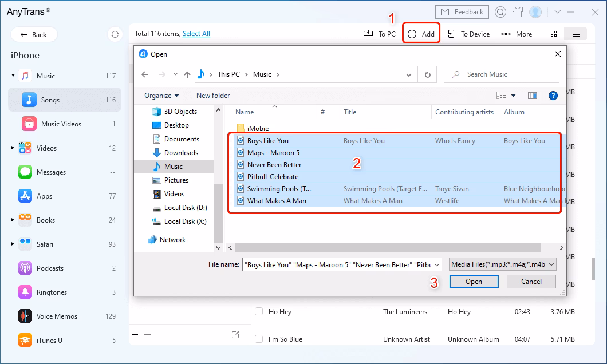607x364 pixels.
Task: Toggle the preview pane icon
Action: [533, 96]
